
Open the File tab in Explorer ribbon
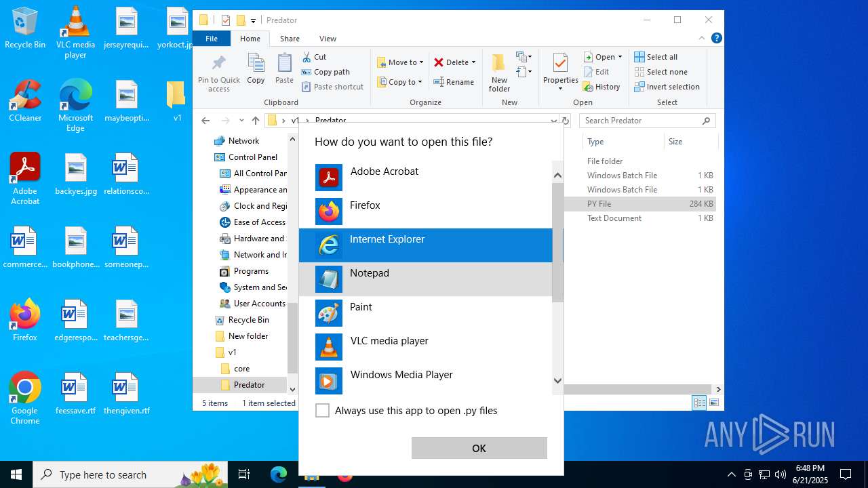coord(212,39)
